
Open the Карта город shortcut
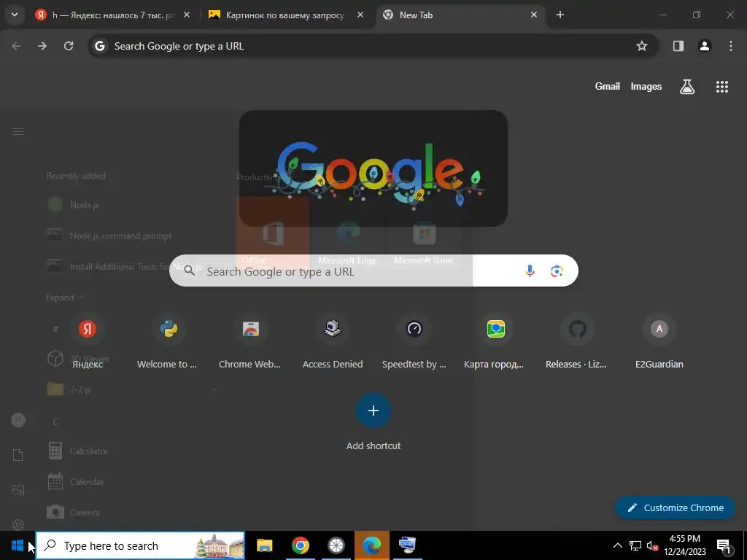[x=495, y=341]
